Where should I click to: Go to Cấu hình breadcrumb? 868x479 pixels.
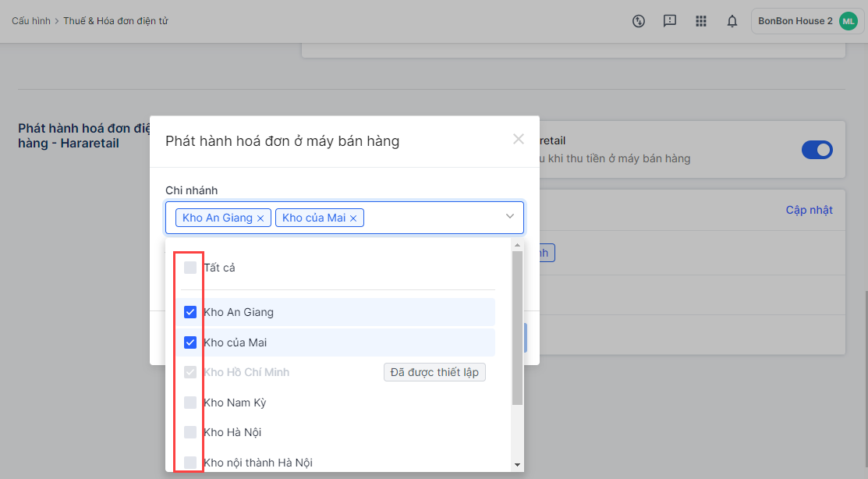click(x=31, y=21)
